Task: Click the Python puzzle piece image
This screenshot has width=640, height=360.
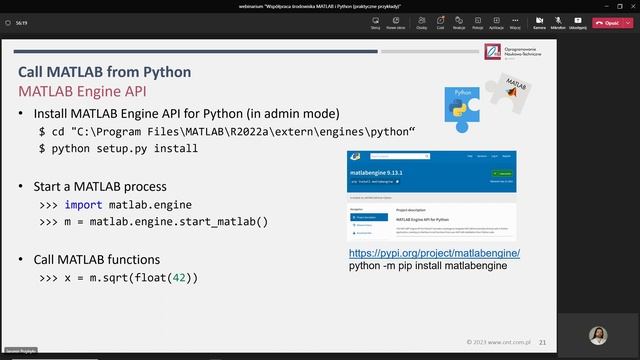Action: tap(462, 109)
